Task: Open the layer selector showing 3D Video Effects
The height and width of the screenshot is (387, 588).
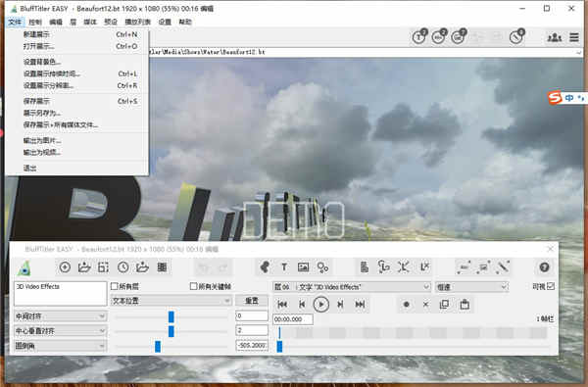Action: pos(352,287)
